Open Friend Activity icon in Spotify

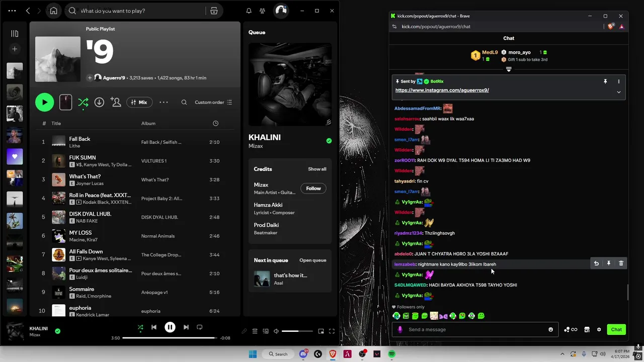click(x=262, y=11)
